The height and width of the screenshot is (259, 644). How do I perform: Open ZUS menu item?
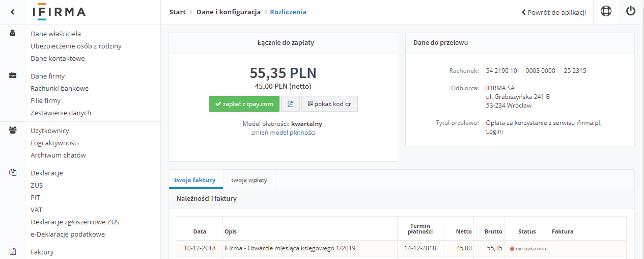[37, 185]
